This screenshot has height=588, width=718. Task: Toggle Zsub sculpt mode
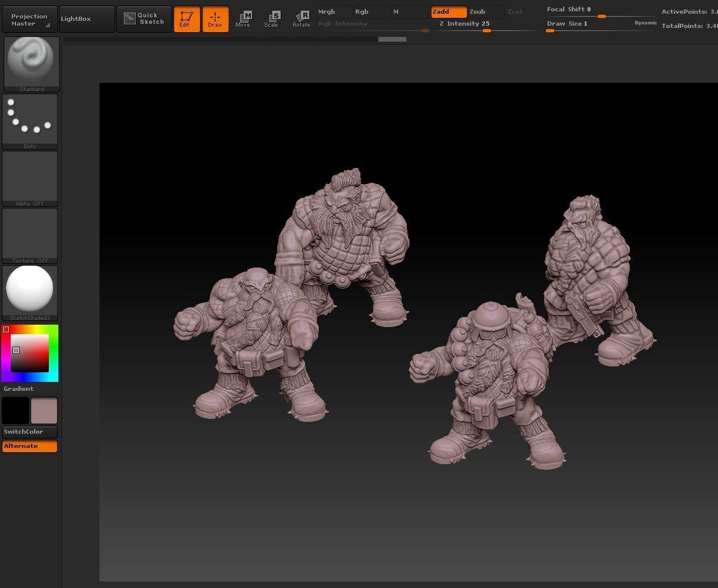click(486, 12)
